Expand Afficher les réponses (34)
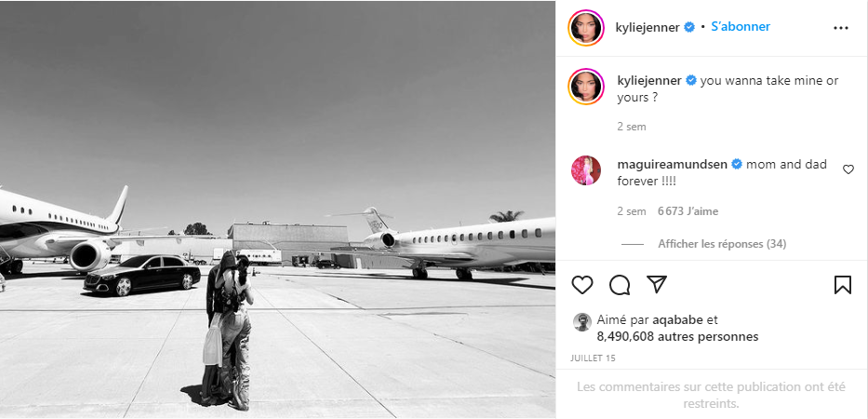The width and height of the screenshot is (868, 419). (x=722, y=244)
